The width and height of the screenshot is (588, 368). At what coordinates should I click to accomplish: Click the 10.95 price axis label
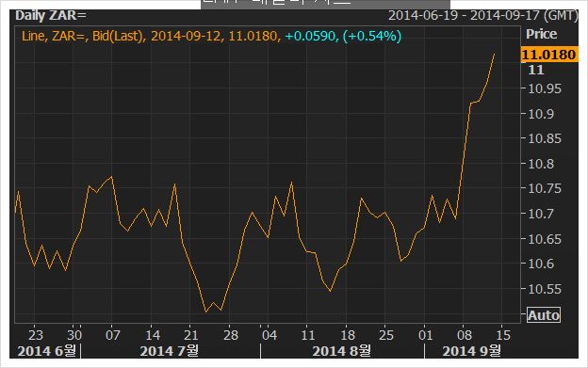(545, 89)
